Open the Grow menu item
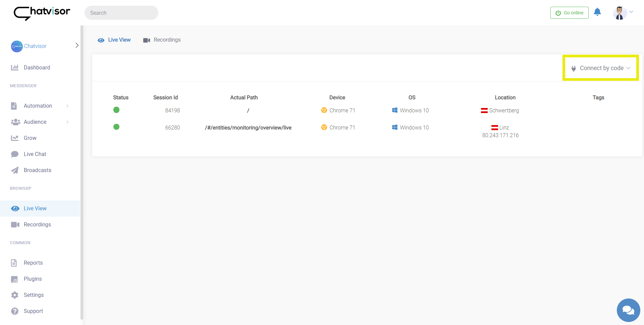The image size is (644, 325). (30, 138)
